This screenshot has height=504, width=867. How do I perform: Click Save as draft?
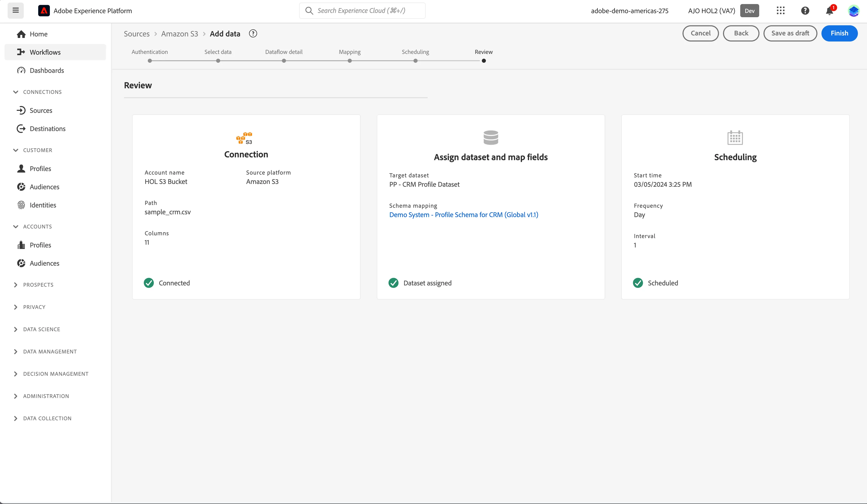(790, 33)
